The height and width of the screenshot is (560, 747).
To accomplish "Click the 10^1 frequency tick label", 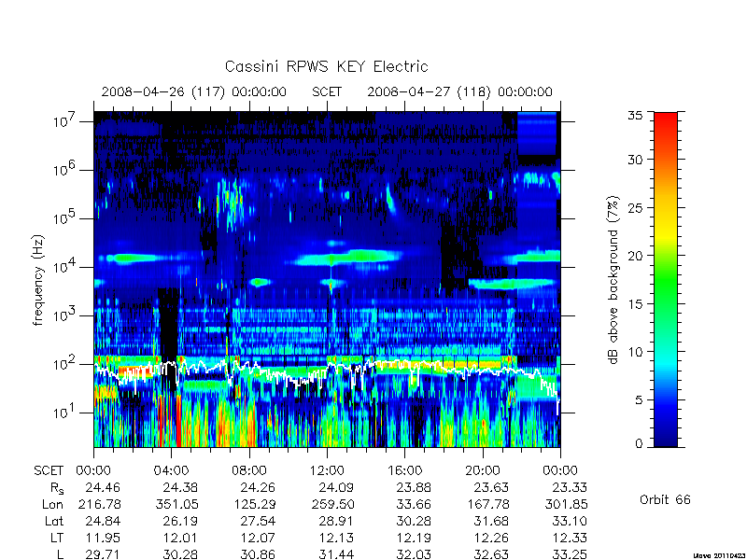I will (x=65, y=412).
